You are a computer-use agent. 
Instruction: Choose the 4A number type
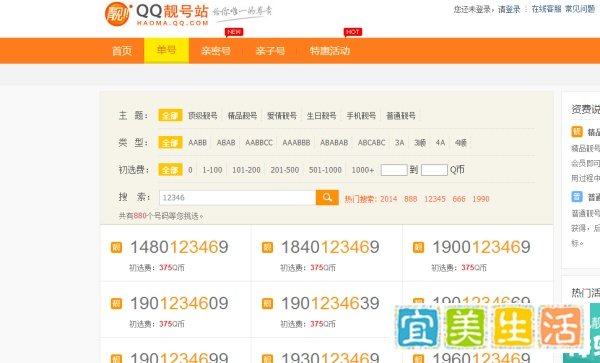tap(440, 143)
